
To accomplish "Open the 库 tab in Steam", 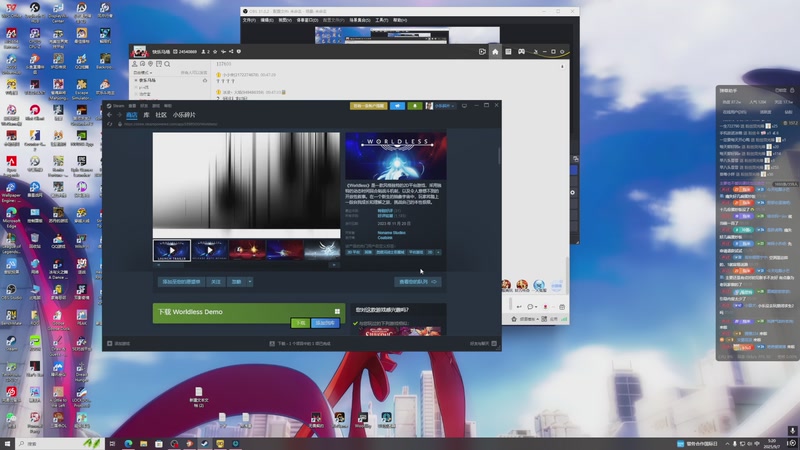I will coord(146,115).
